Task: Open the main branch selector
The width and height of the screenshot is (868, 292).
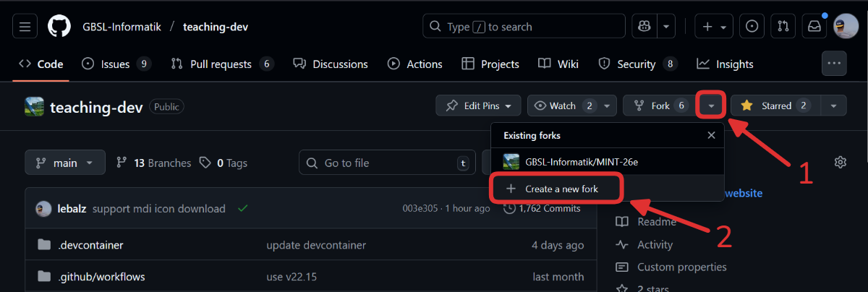Action: 65,163
